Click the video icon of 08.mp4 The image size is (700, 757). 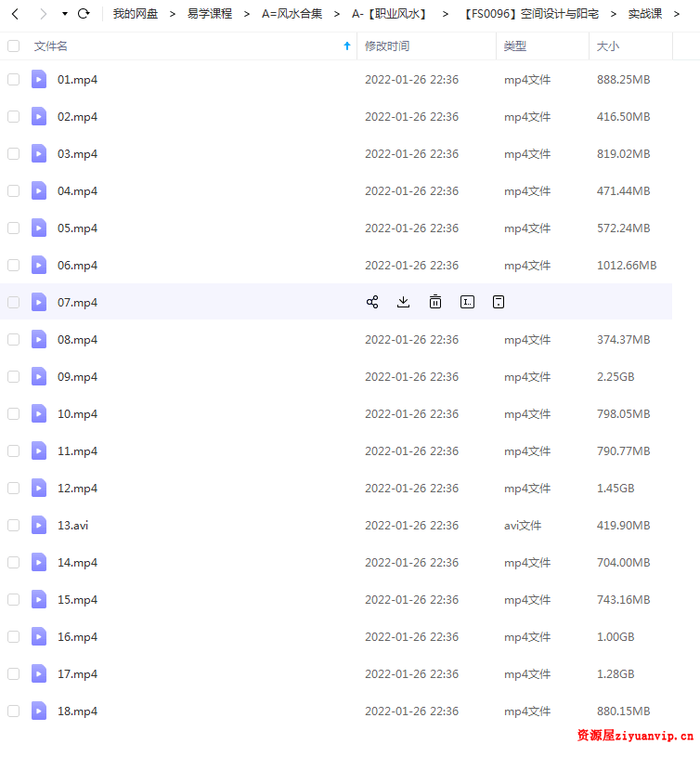click(39, 339)
